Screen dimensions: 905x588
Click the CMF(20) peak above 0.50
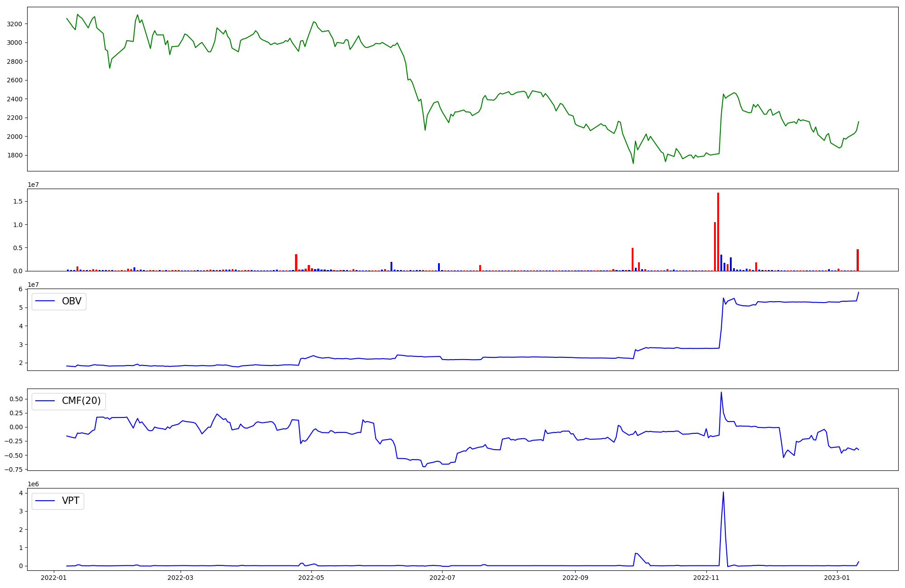721,392
